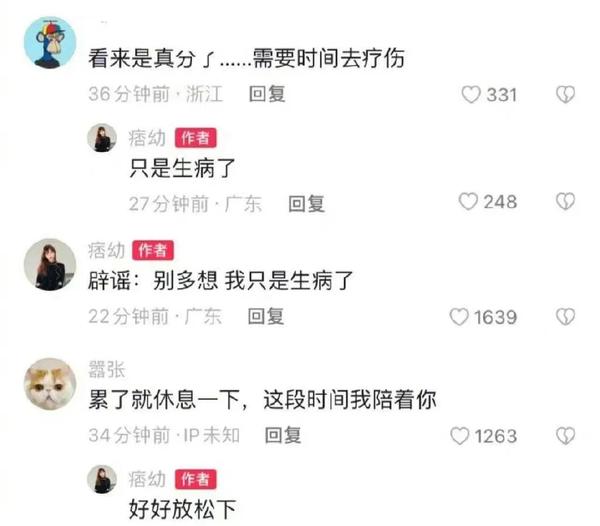Image resolution: width=600 pixels, height=526 pixels.
Task: Open 嚣张's cat avatar profile
Action: [50, 384]
